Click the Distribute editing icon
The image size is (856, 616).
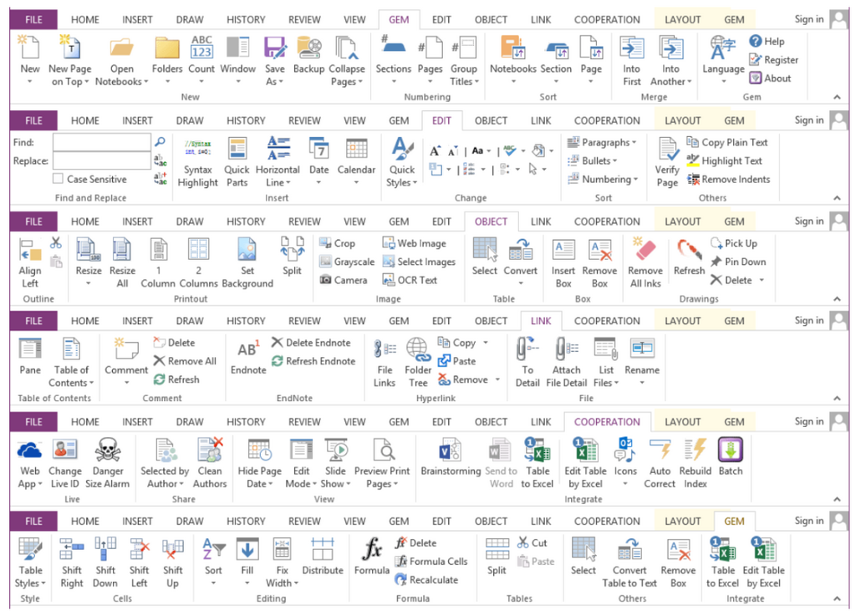(x=322, y=549)
